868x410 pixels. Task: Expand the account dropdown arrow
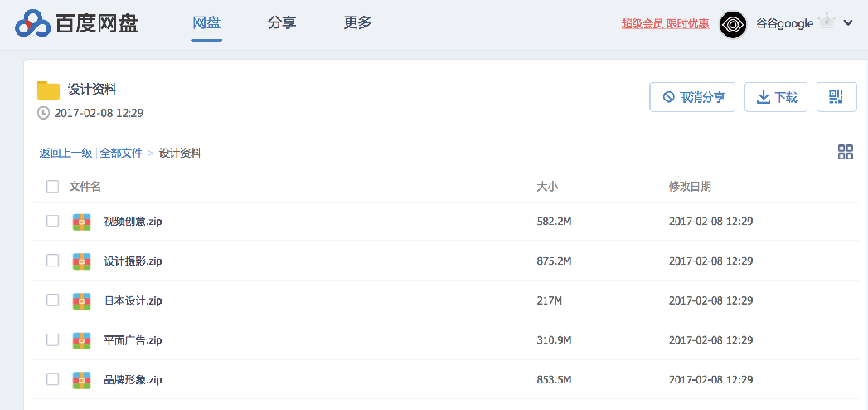(x=848, y=23)
